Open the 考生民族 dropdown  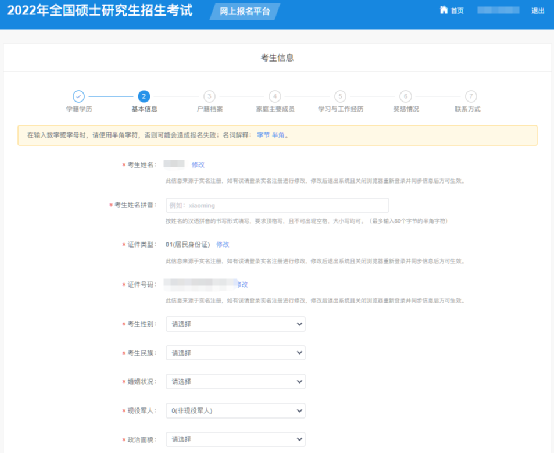[236, 353]
